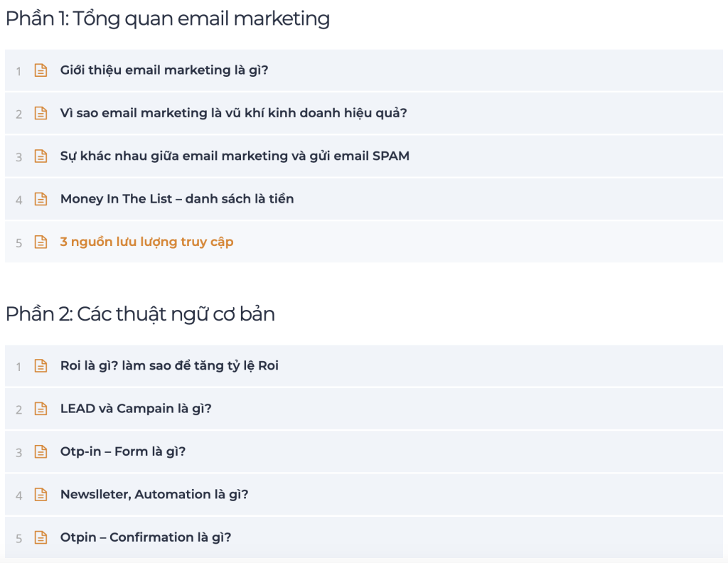Open "Money In The List – danh sách là tiền"

[176, 199]
